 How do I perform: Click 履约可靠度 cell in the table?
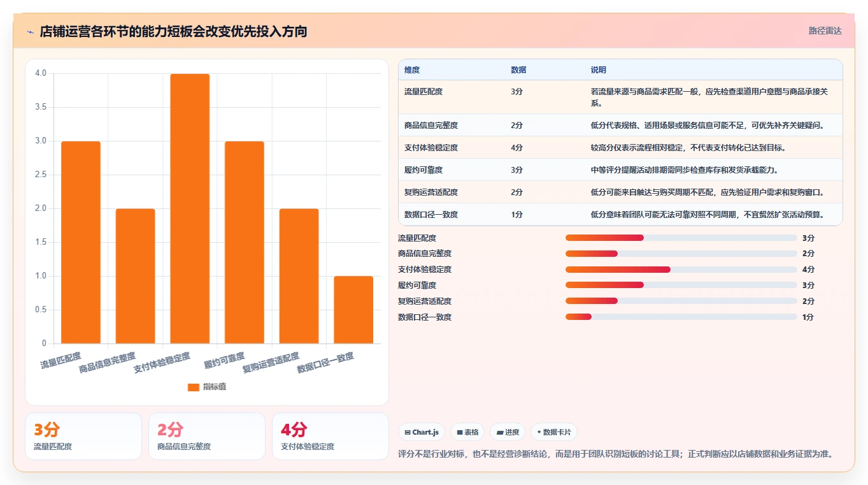click(423, 170)
